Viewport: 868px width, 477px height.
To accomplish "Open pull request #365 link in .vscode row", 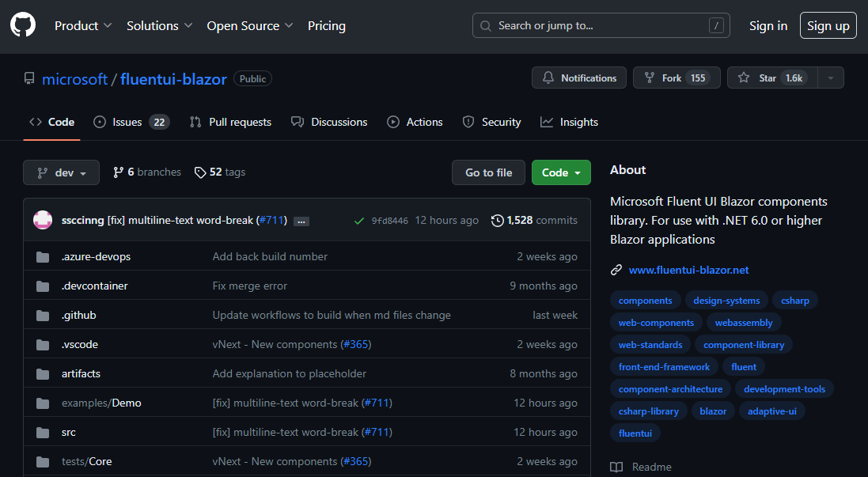I will click(x=355, y=345).
